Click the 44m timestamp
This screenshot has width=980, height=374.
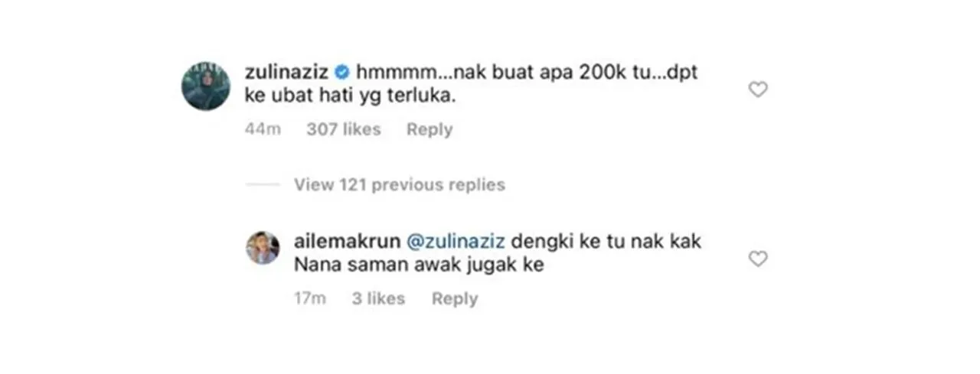pos(263,129)
